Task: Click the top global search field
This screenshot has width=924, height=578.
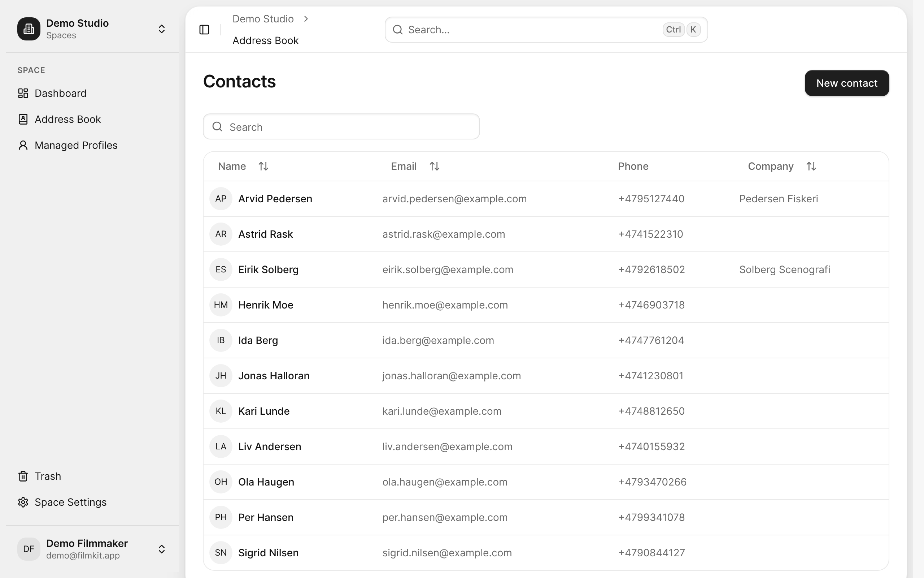Action: tap(546, 29)
